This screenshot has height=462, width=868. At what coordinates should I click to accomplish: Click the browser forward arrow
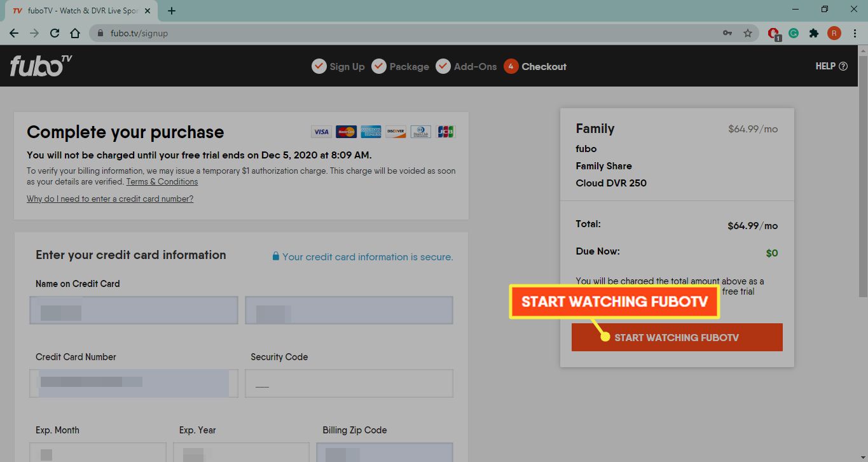[x=34, y=33]
